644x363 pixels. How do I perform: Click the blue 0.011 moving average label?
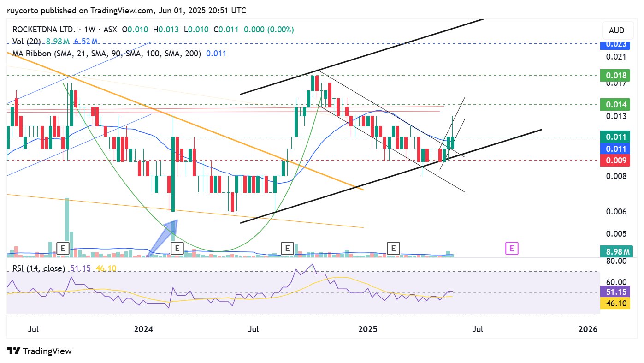(x=615, y=149)
